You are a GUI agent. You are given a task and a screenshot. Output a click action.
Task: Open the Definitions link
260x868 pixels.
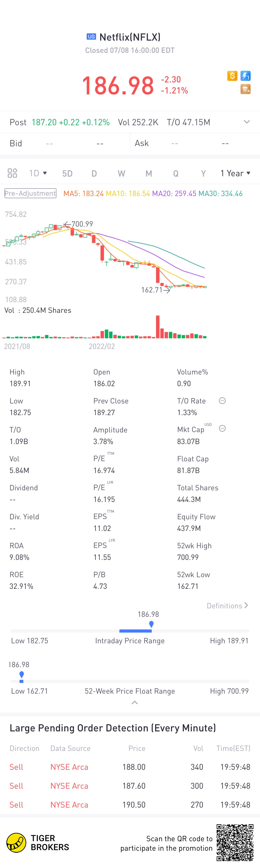(x=227, y=606)
